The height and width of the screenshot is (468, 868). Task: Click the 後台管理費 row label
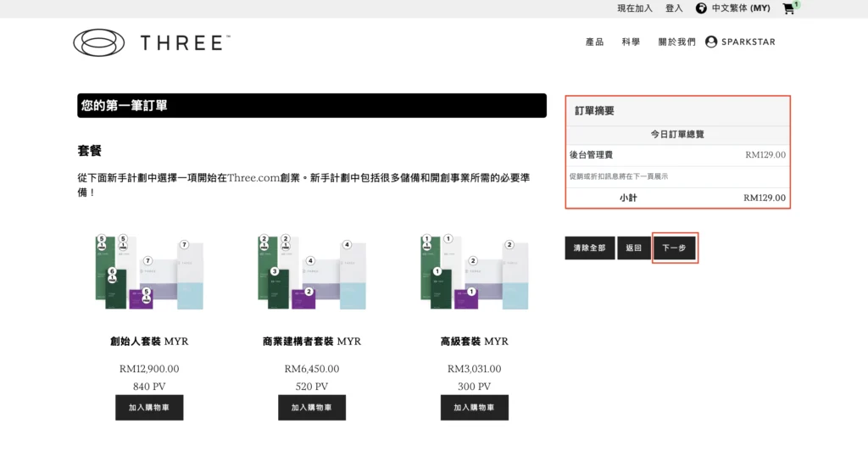pos(591,155)
